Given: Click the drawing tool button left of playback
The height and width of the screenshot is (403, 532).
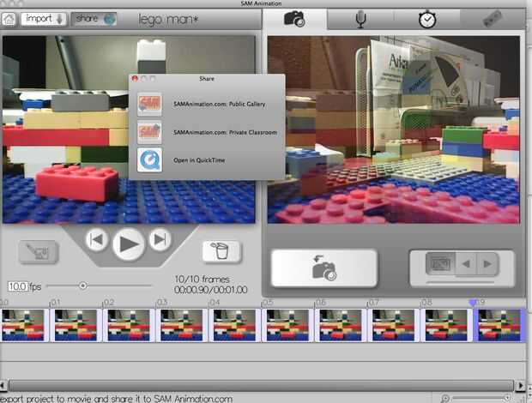Looking at the screenshot, I should [39, 252].
